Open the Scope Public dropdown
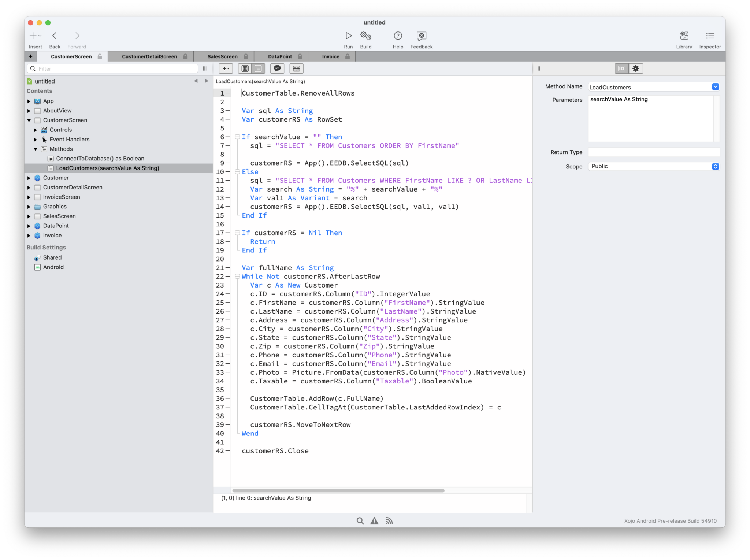Viewport: 750px width, 560px height. point(654,166)
